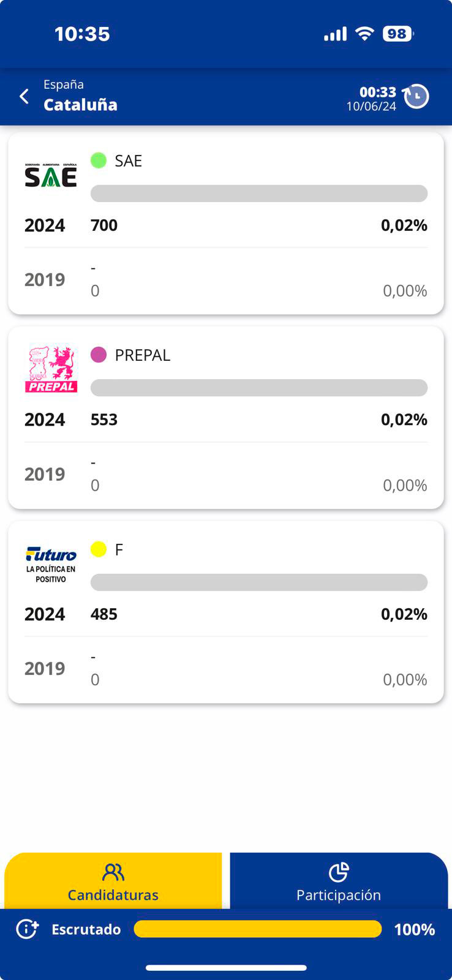Tap the Wi-Fi status icon
Screen dimensions: 452x980
[x=364, y=34]
